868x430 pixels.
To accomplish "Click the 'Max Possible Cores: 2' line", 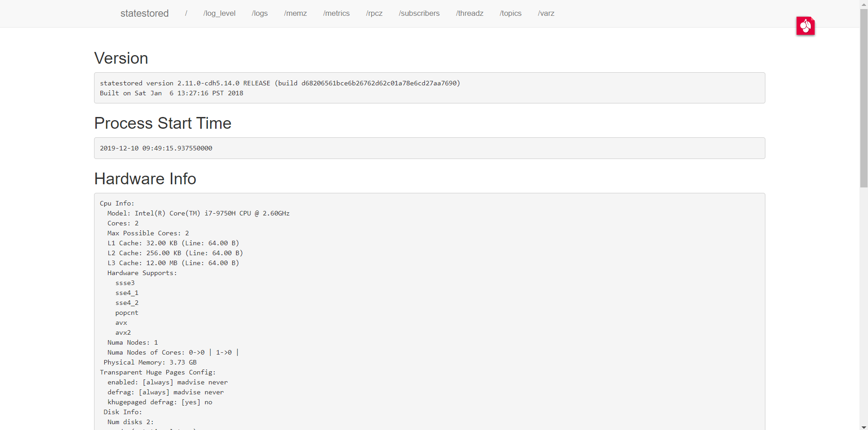I will (148, 233).
